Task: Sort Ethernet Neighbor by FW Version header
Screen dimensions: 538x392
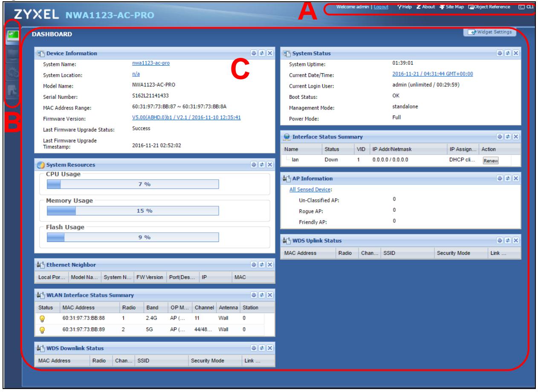Action: tap(150, 277)
